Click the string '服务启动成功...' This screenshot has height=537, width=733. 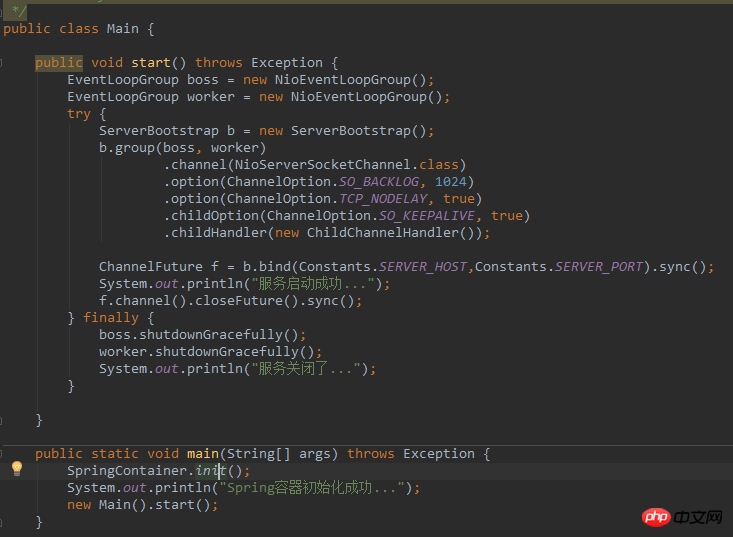313,284
